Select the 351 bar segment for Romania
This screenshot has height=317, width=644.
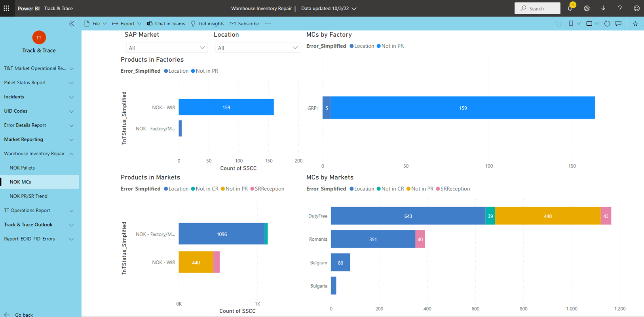click(373, 239)
